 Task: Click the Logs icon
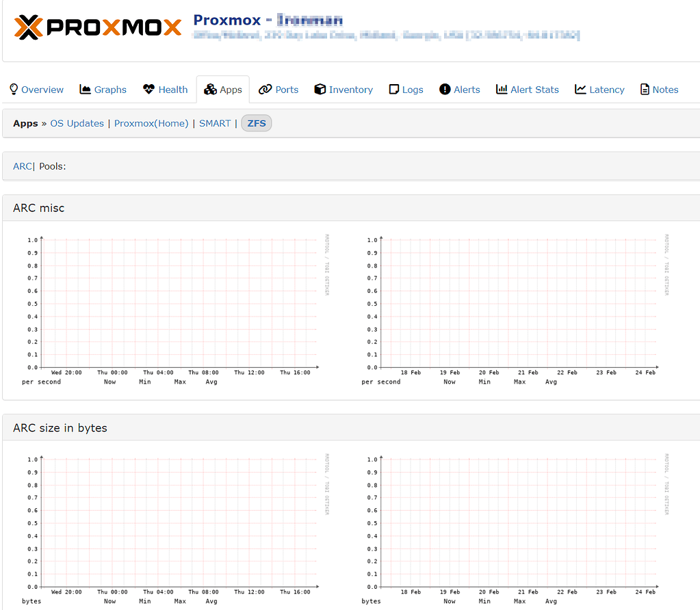[393, 89]
